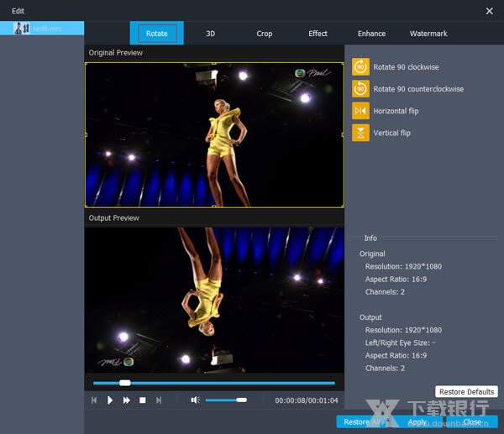Apply the Horizontal flip icon

click(x=360, y=111)
